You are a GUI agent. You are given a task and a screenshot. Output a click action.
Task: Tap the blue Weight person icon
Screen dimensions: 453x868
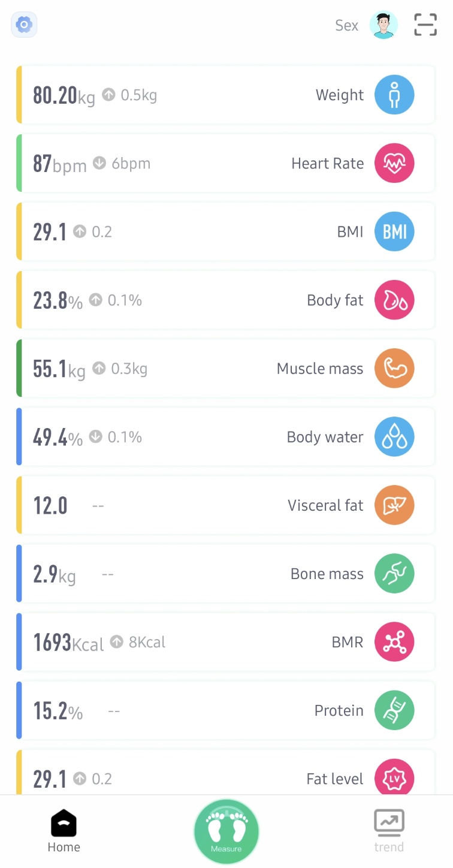pos(394,95)
